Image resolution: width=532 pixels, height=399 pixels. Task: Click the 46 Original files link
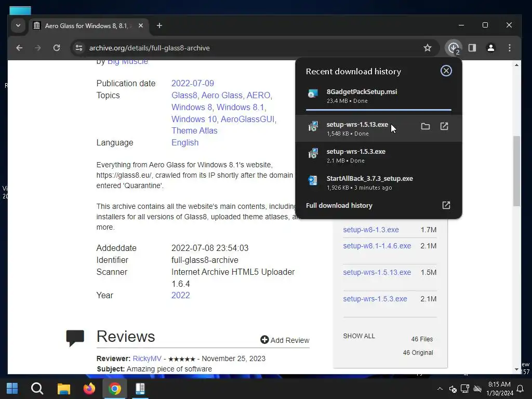pos(418,353)
